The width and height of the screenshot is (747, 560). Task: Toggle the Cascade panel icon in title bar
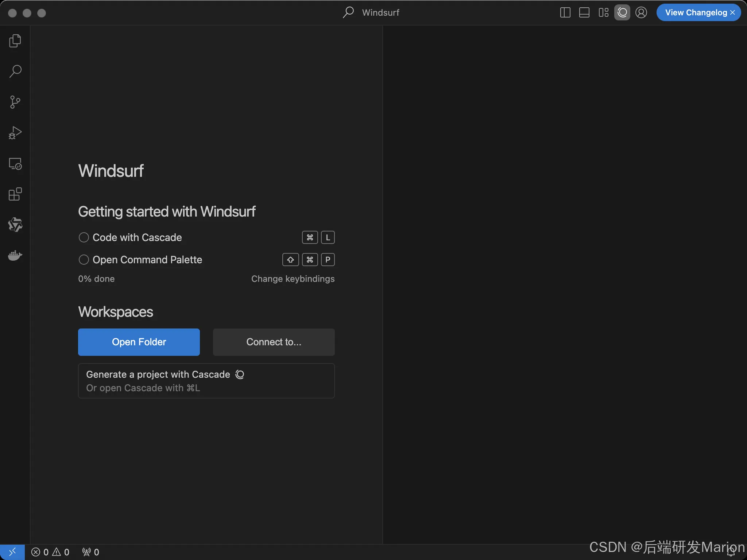click(x=622, y=12)
